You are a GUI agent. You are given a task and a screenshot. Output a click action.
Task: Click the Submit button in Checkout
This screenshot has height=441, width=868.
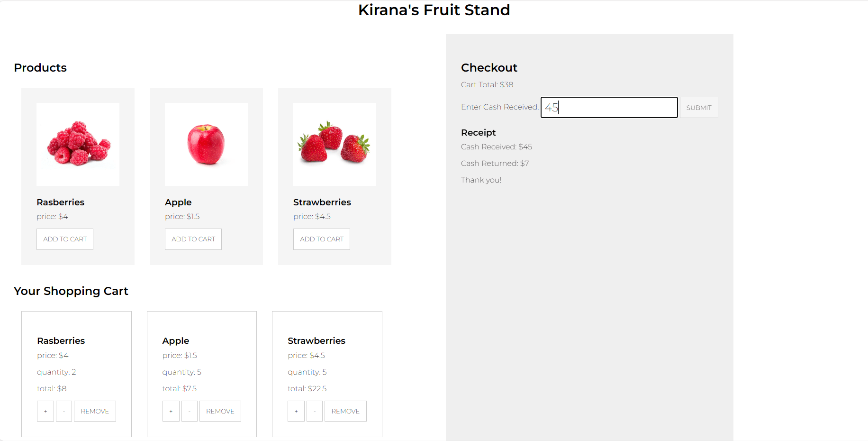tap(699, 107)
